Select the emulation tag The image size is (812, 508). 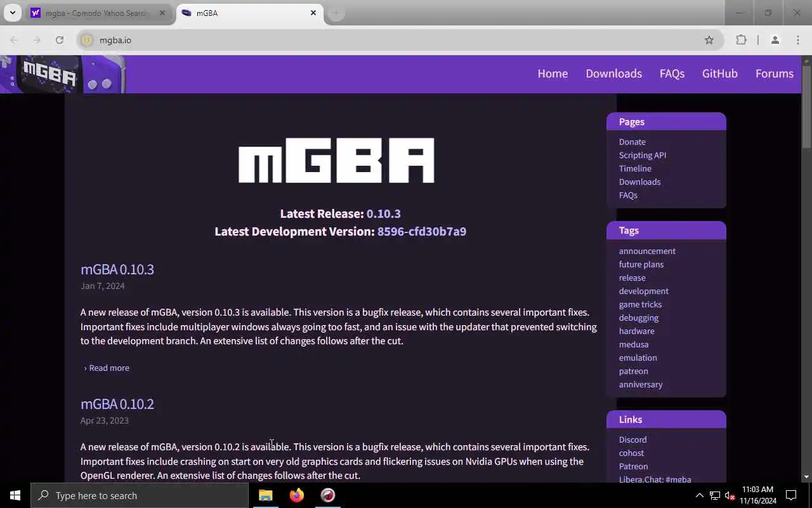[638, 358]
